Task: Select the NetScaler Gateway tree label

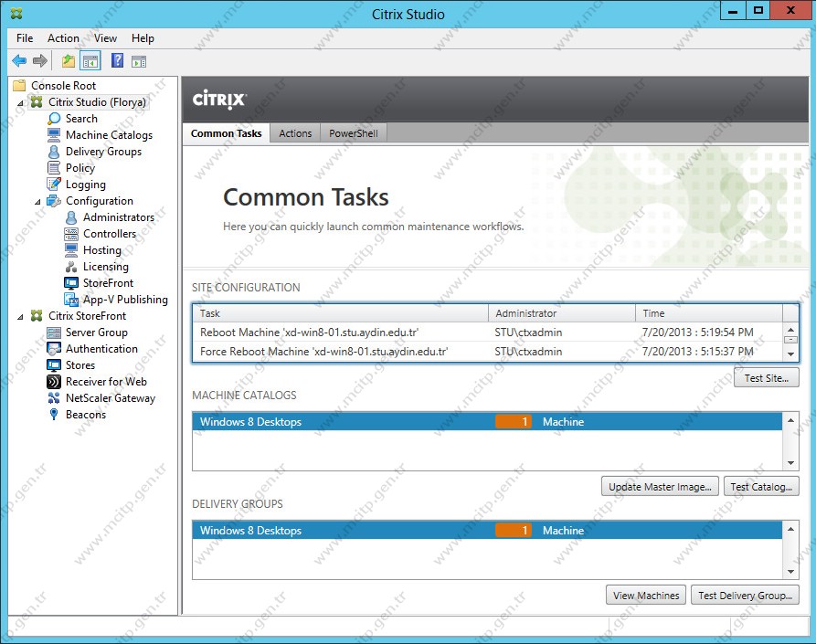Action: (111, 398)
